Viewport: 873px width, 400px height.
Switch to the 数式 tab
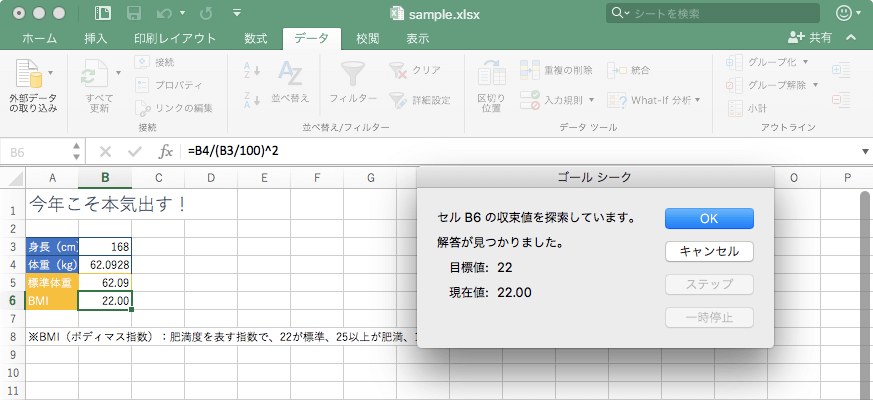pyautogui.click(x=255, y=38)
